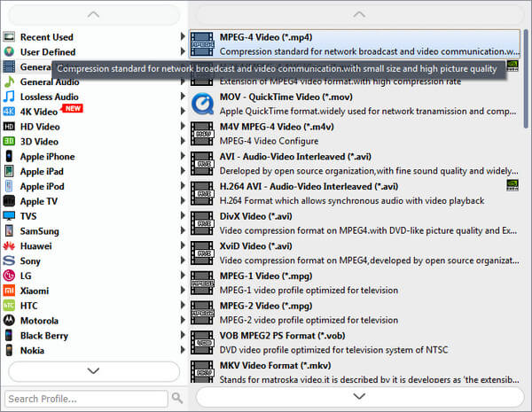Click the SamSung phone icon
Viewport: 532px width, 412px height.
(x=9, y=230)
